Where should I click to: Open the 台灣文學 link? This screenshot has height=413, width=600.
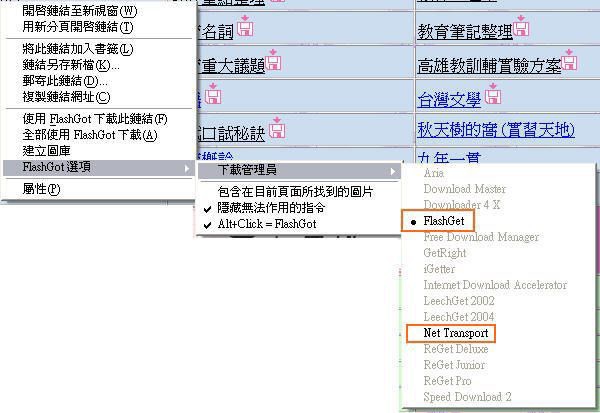(x=449, y=100)
